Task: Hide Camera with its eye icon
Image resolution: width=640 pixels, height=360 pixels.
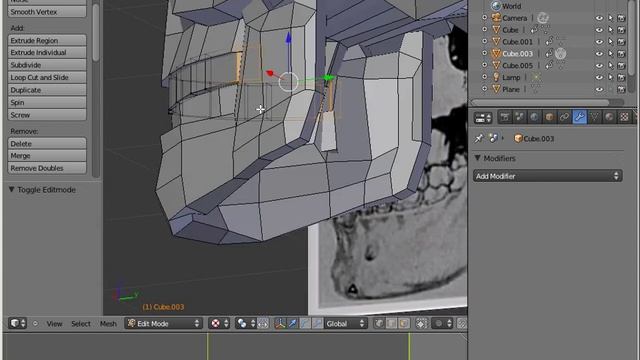Action: 599,18
